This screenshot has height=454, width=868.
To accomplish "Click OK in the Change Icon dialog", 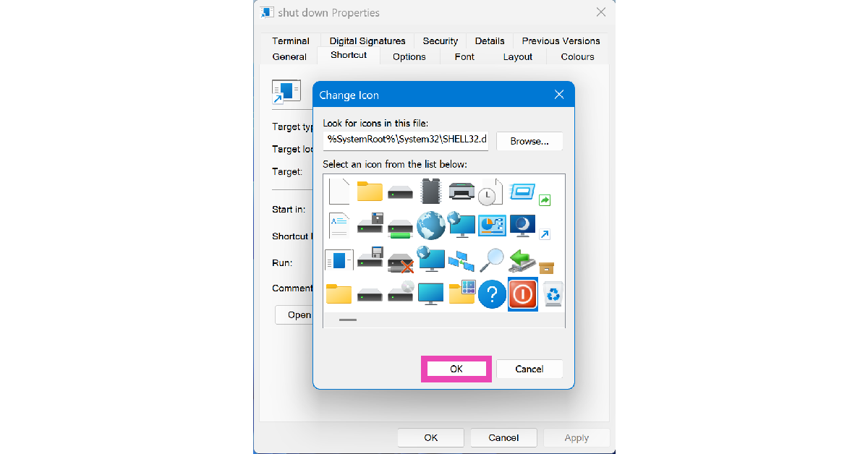I will [x=456, y=369].
